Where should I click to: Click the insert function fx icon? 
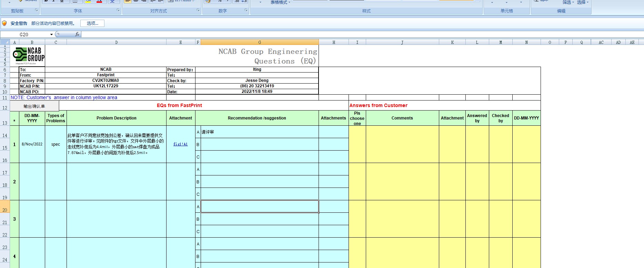(77, 34)
